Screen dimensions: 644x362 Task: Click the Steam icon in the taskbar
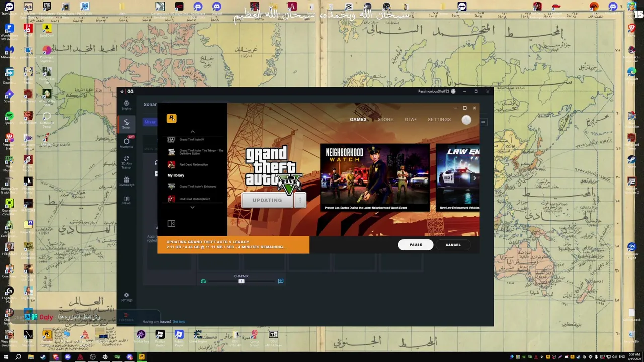point(43,357)
